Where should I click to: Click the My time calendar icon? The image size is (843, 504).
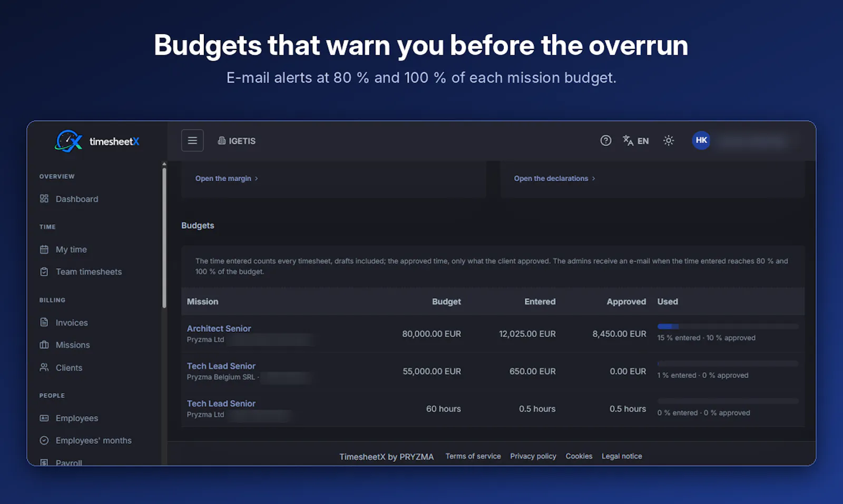44,250
